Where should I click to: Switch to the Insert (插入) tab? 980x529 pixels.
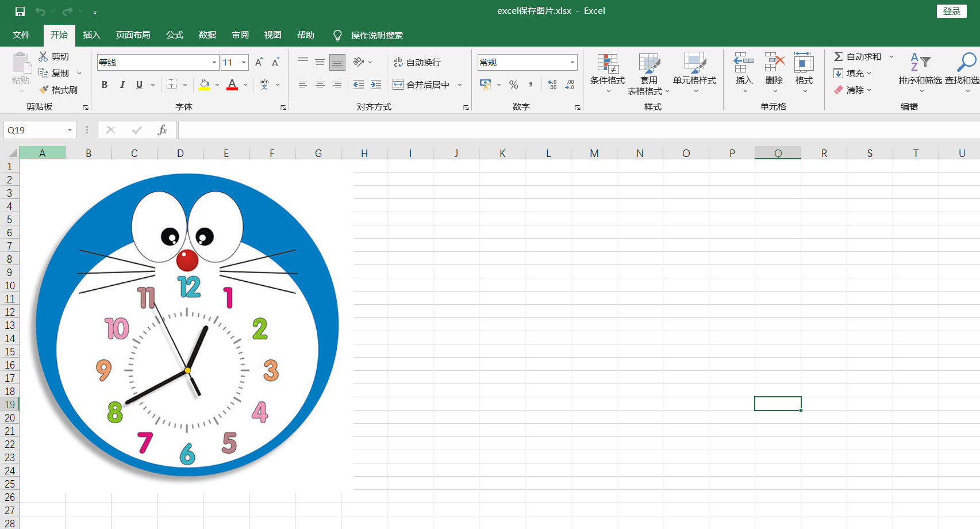pyautogui.click(x=92, y=35)
